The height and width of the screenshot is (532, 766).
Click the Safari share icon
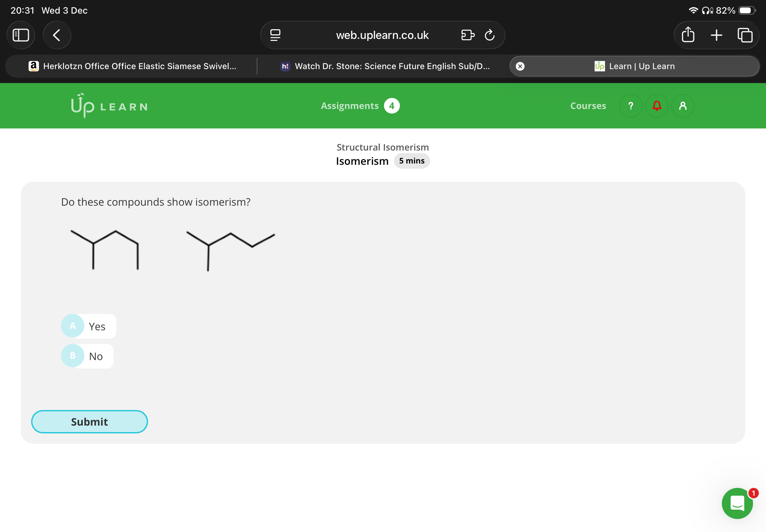(688, 35)
